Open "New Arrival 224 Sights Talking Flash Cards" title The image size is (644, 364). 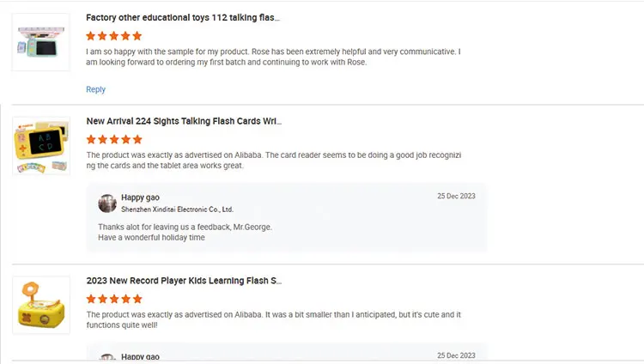(x=184, y=121)
